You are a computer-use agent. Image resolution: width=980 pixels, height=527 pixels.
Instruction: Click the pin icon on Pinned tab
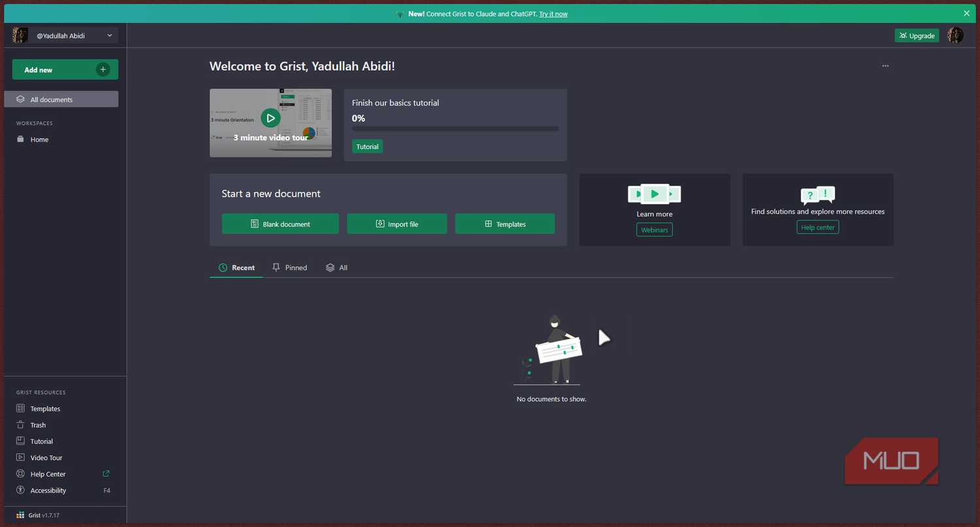click(x=276, y=267)
